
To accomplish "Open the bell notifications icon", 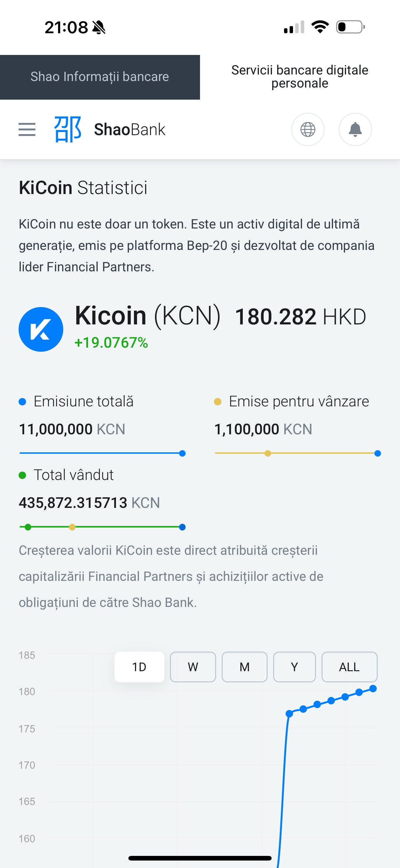I will point(355,129).
